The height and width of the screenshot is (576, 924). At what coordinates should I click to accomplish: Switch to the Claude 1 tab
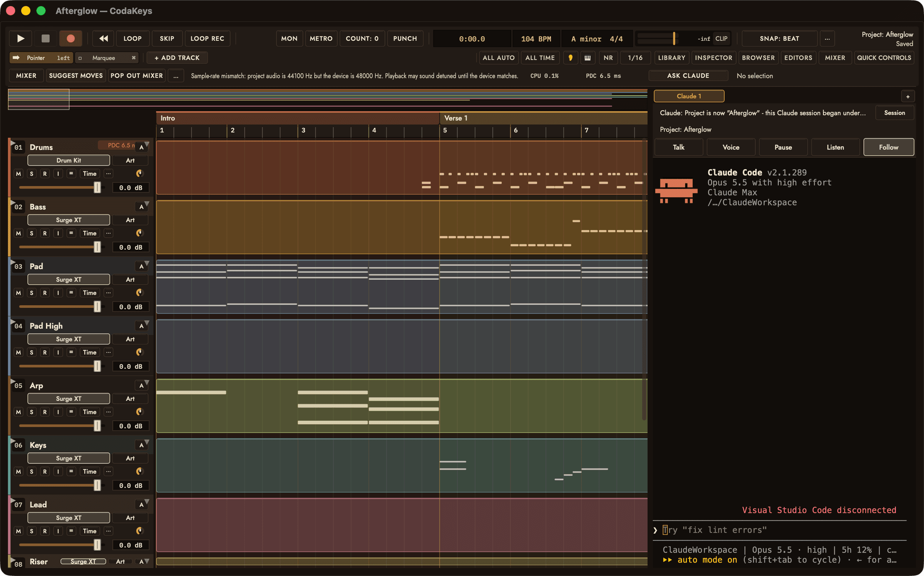[x=689, y=96]
